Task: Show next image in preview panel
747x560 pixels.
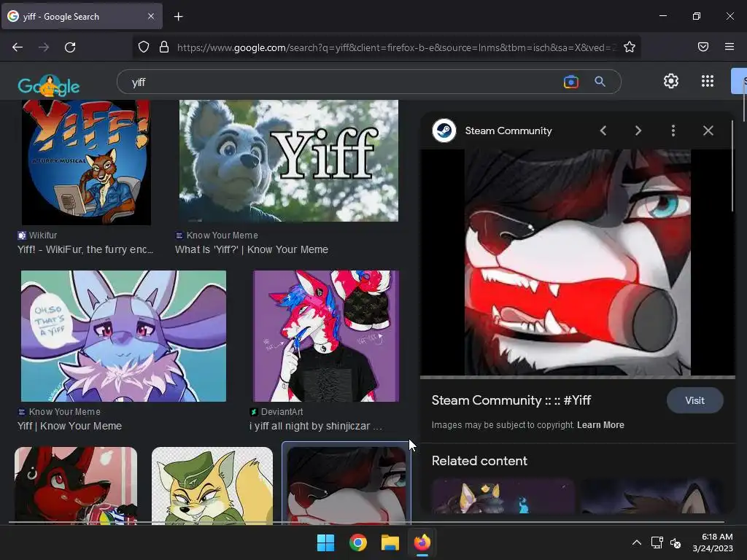Action: point(638,131)
